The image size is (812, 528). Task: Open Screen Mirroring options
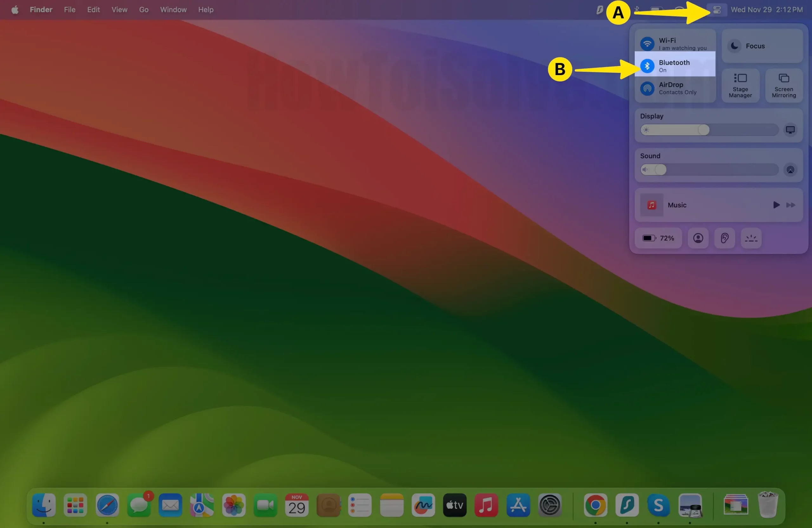783,85
